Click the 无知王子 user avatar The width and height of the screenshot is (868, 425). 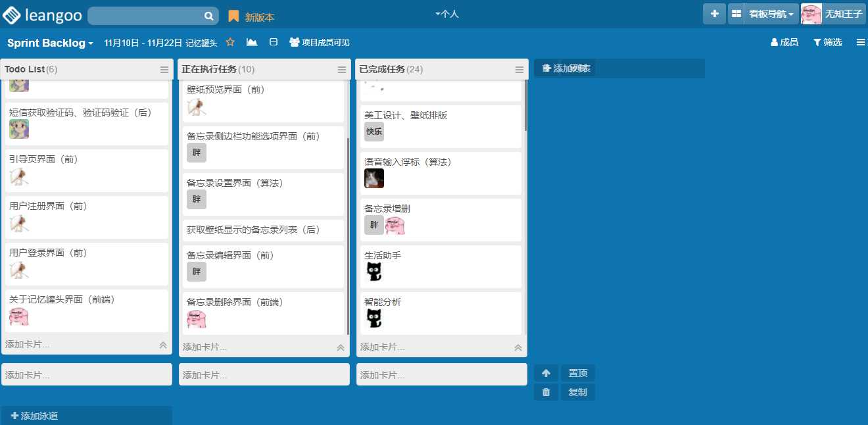[811, 14]
